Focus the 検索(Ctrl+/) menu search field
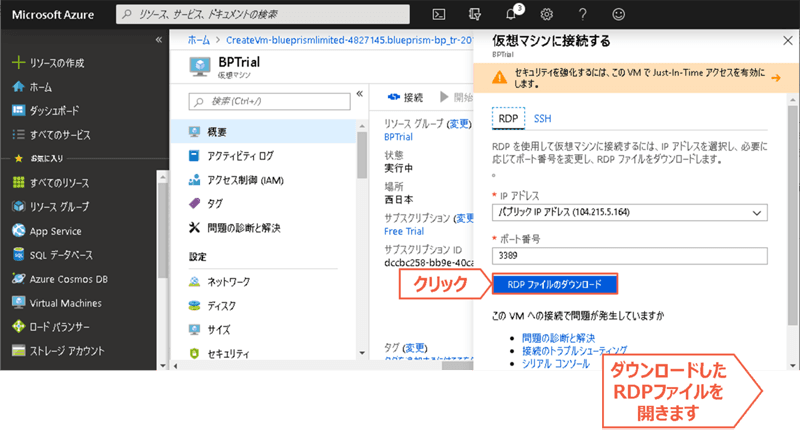 pos(269,101)
